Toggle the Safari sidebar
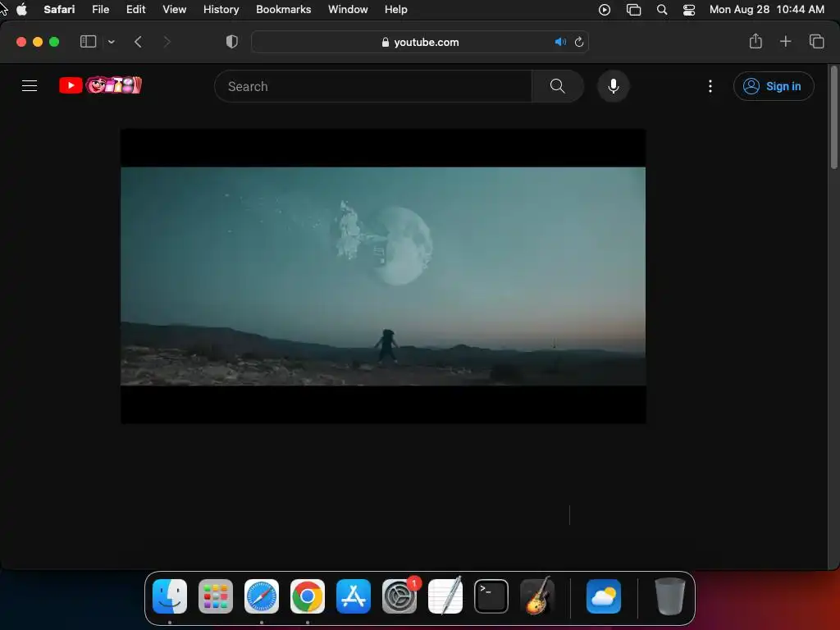The height and width of the screenshot is (630, 840). (88, 42)
